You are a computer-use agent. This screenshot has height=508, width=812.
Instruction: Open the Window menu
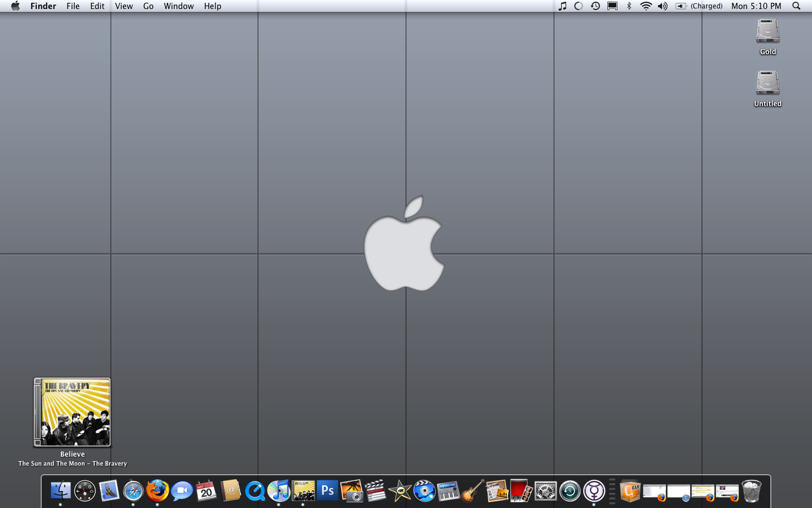[x=179, y=6]
